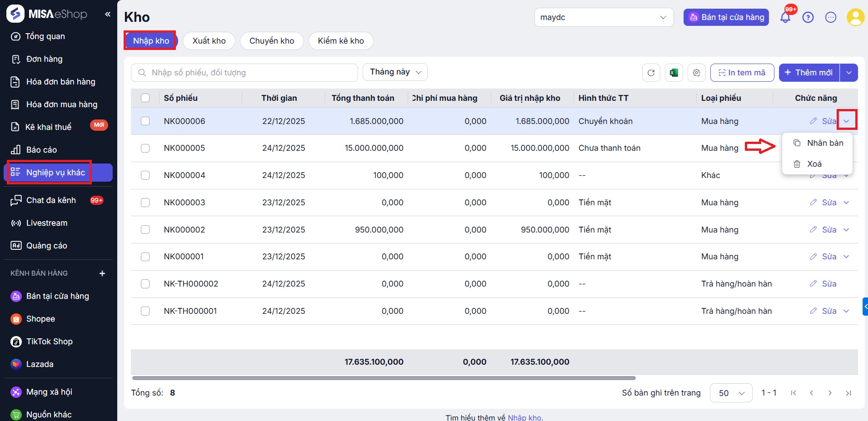The height and width of the screenshot is (421, 868).
Task: Open table settings gear icon
Action: [696, 73]
